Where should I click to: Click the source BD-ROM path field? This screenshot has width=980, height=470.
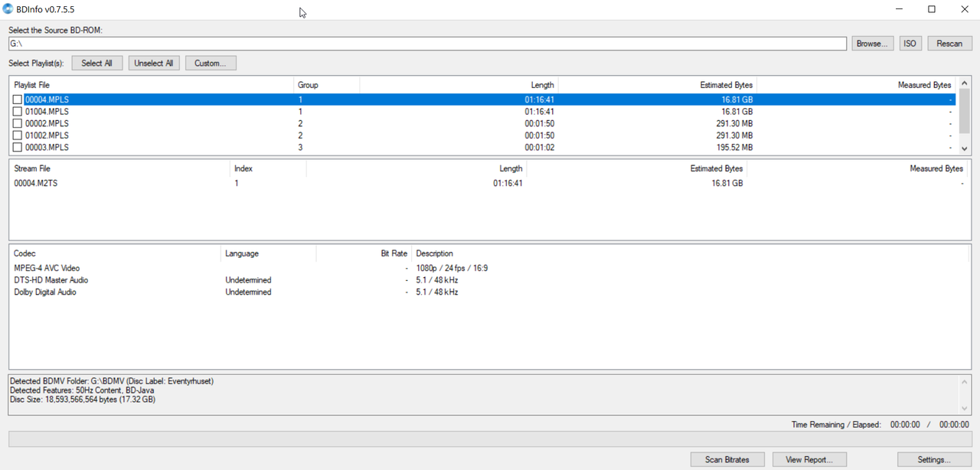tap(427, 44)
